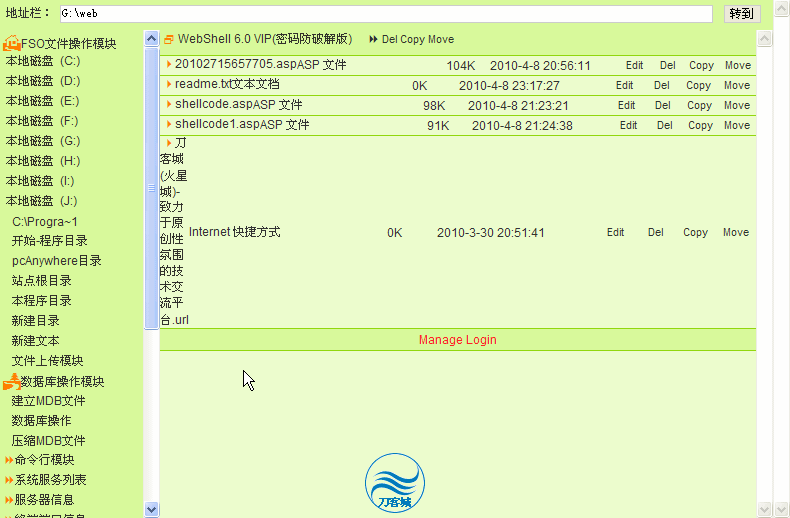
Task: Open local disk (H:)
Action: (43, 161)
